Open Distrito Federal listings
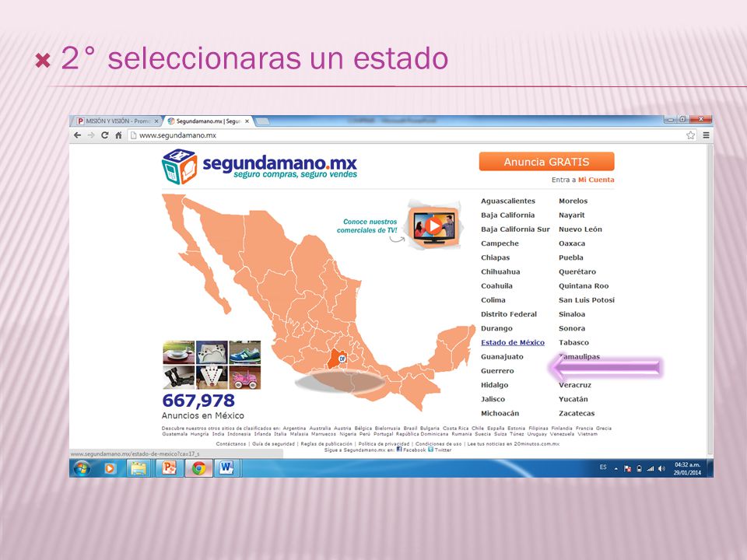The height and width of the screenshot is (560, 747). (x=508, y=314)
